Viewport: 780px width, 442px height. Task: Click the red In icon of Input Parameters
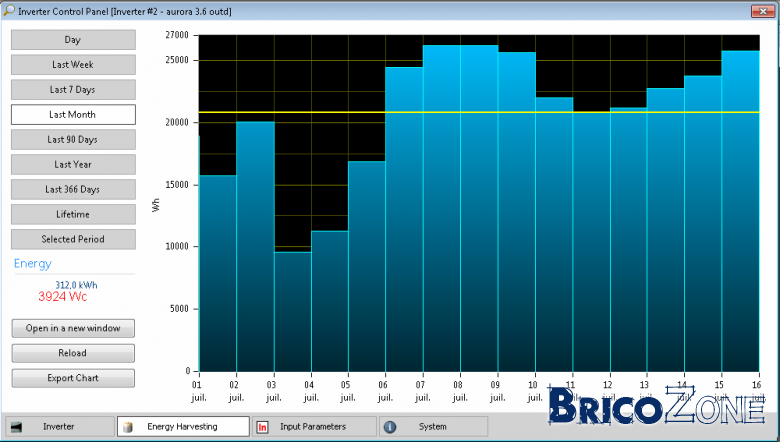[x=262, y=427]
